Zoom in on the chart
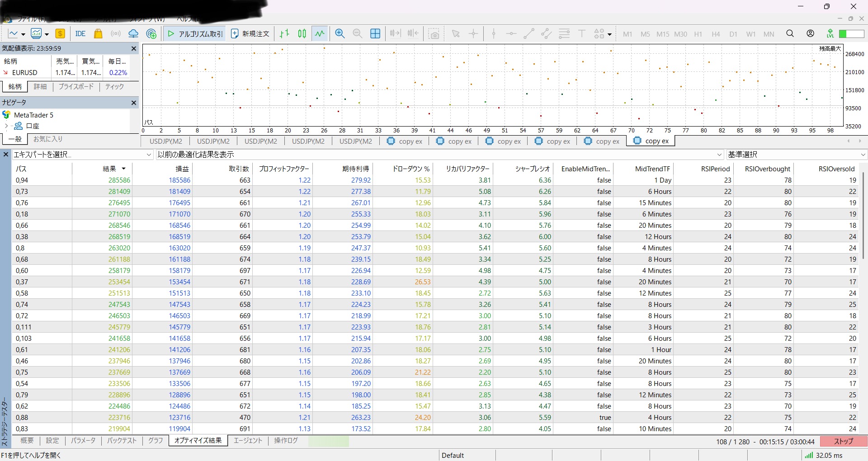 (340, 33)
